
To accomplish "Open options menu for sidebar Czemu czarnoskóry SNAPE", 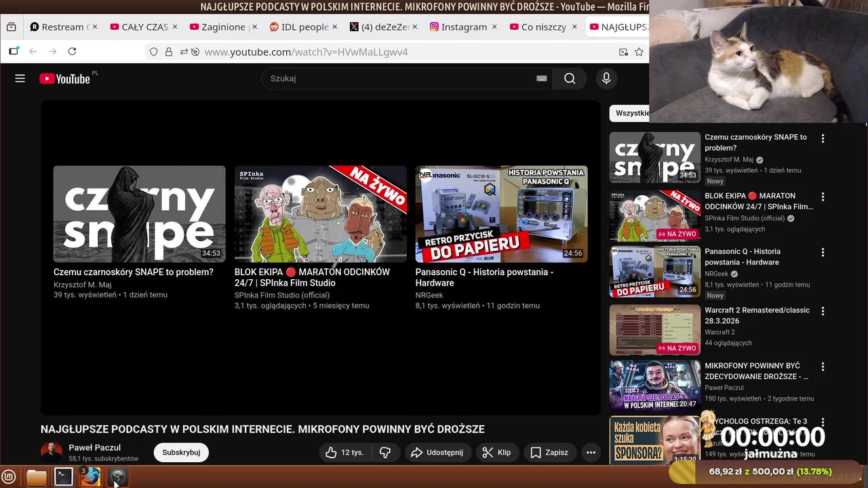I will point(823,138).
